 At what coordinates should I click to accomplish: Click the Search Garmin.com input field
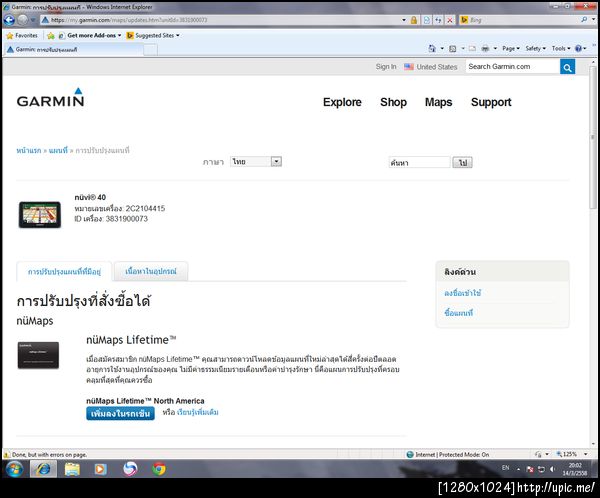[513, 67]
